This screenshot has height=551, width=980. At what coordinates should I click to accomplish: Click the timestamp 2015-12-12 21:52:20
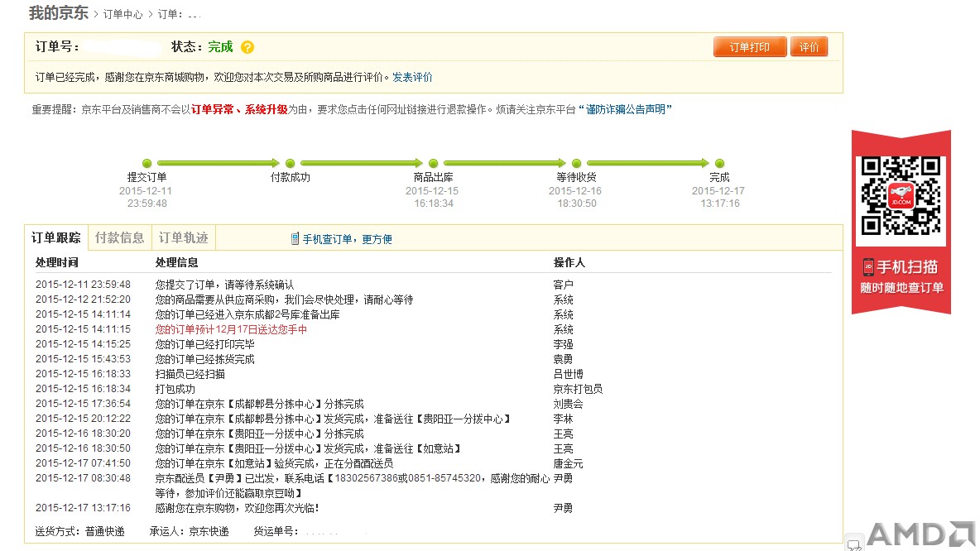pos(83,299)
